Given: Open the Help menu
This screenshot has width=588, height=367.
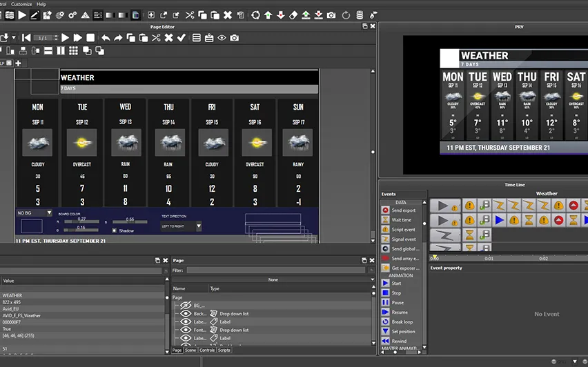Looking at the screenshot, I should tap(43, 3).
